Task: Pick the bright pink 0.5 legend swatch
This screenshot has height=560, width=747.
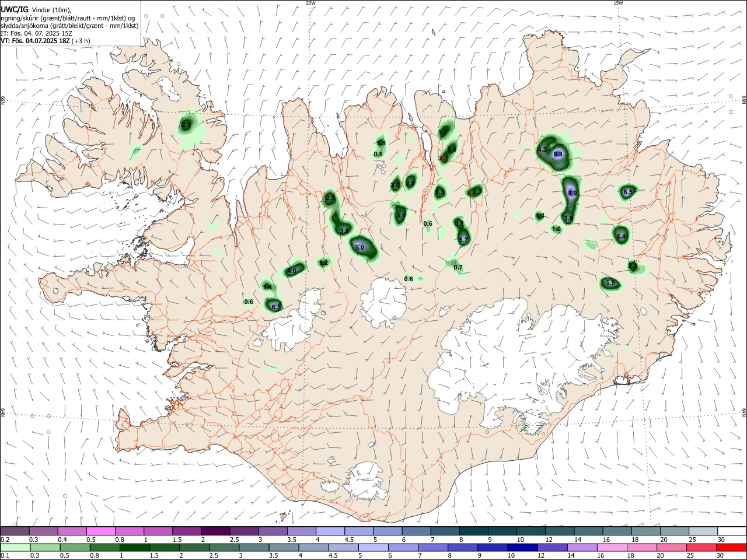Action: pos(100,531)
